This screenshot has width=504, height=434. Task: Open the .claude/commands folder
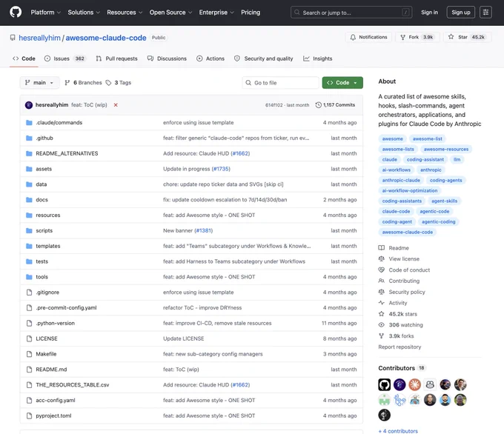click(59, 122)
